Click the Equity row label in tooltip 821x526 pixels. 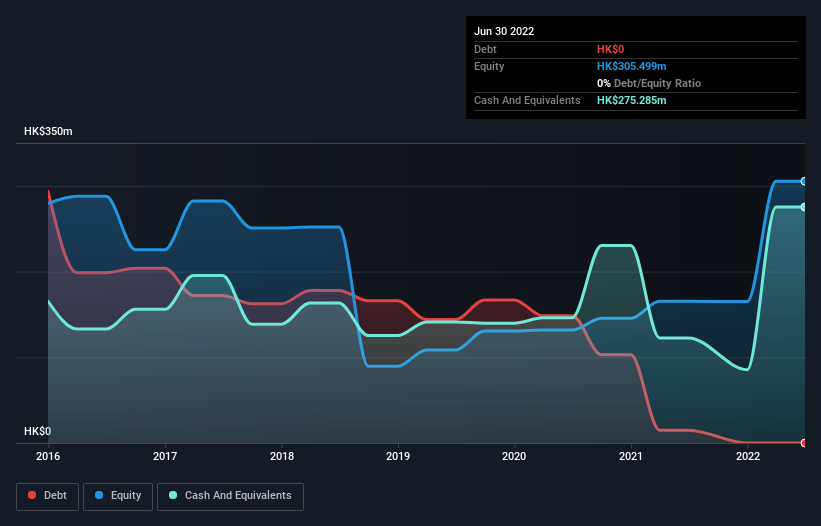489,66
